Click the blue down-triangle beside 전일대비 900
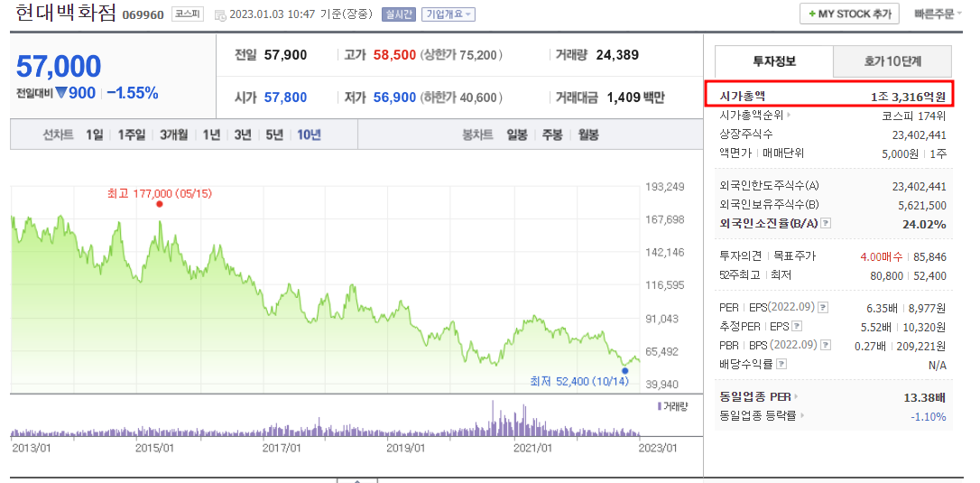This screenshot has width=980, height=483. tap(60, 93)
